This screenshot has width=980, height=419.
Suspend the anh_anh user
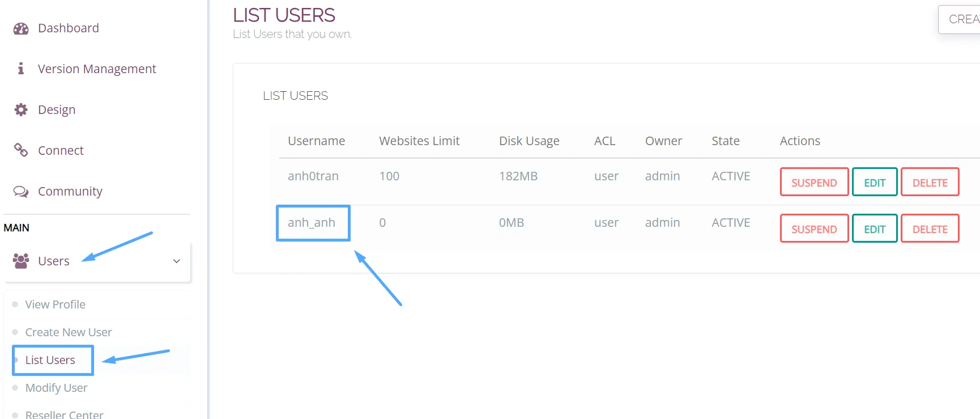coord(814,228)
